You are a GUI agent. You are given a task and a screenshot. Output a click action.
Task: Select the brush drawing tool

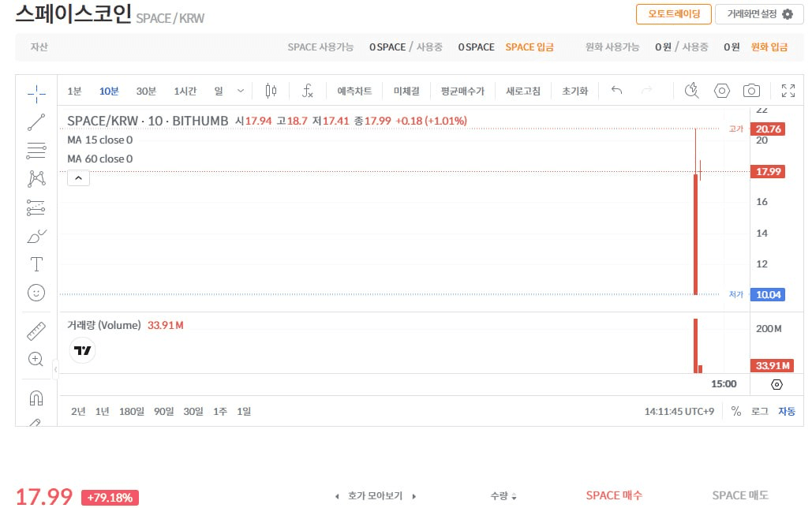(x=36, y=236)
